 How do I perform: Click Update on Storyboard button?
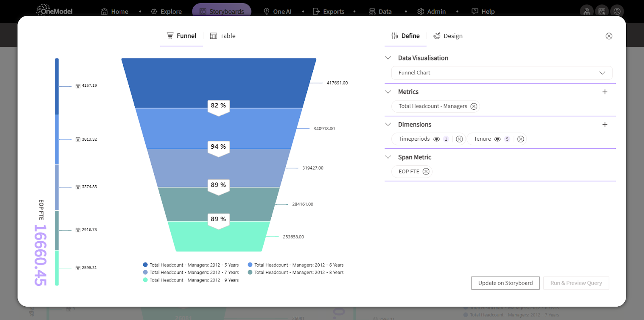click(505, 283)
